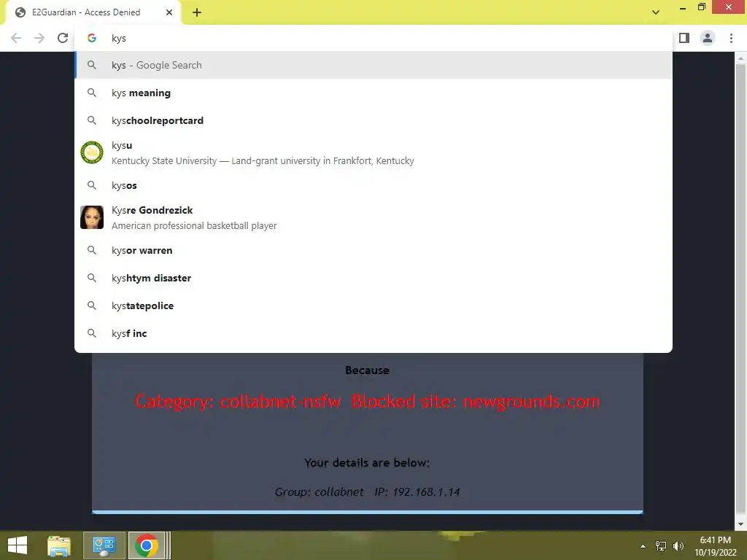Select 'kys - Google Search' suggestion
Viewport: 747px width, 560px height.
pos(373,65)
